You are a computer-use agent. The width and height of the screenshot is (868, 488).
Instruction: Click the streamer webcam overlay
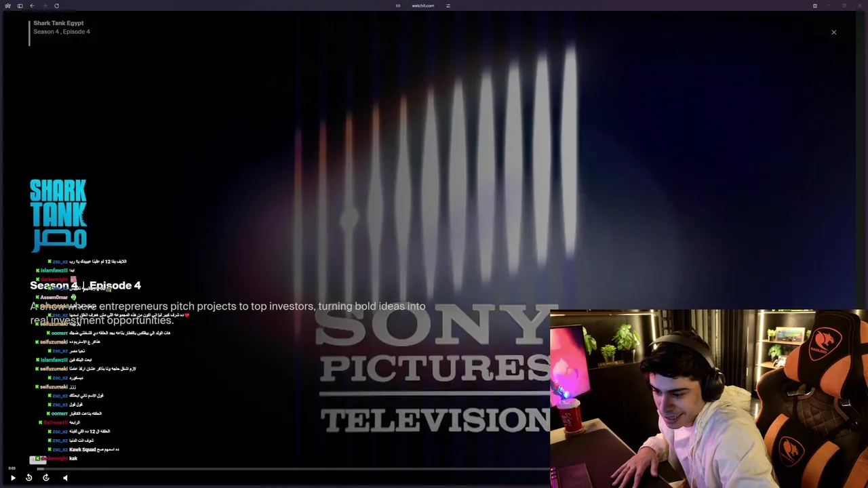point(709,399)
